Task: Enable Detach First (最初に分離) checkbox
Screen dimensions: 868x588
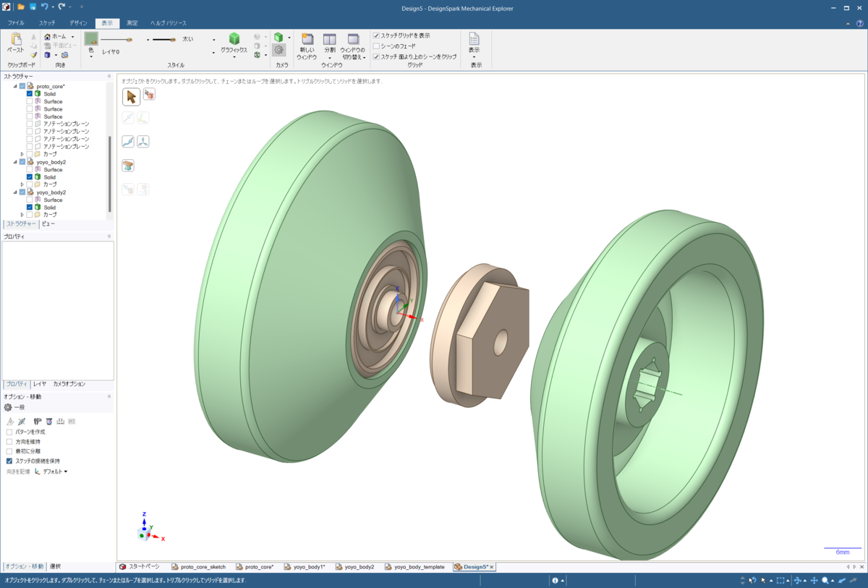Action: (x=9, y=451)
